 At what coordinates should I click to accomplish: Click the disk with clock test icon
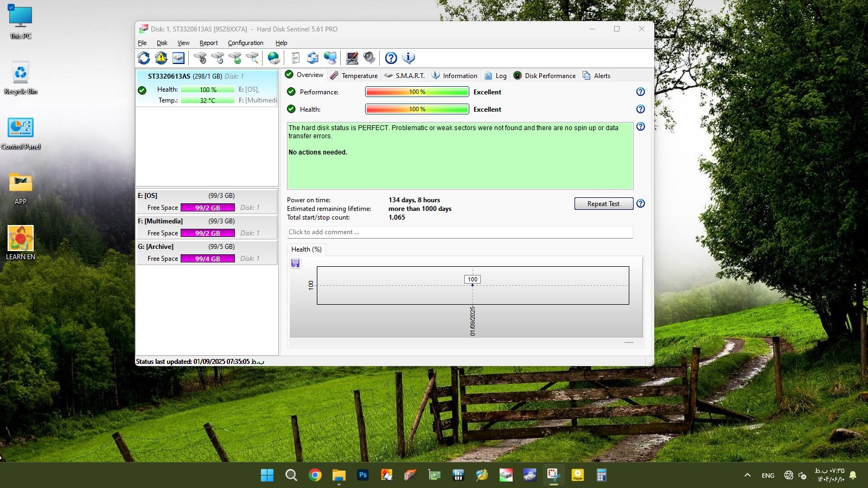[x=218, y=58]
